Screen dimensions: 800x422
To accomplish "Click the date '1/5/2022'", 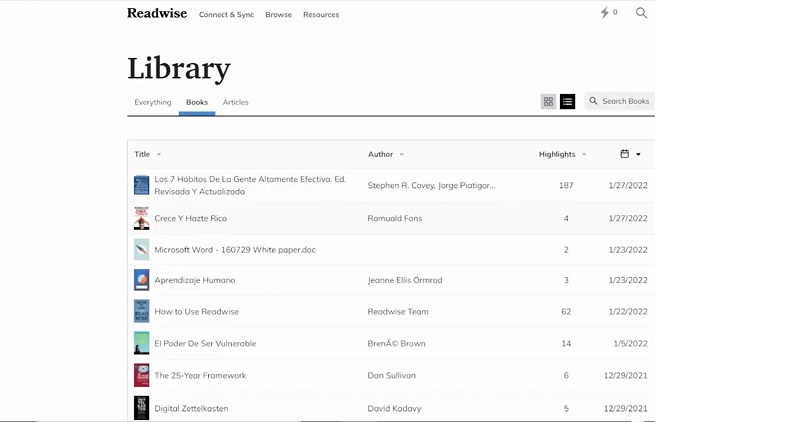I will (631, 343).
